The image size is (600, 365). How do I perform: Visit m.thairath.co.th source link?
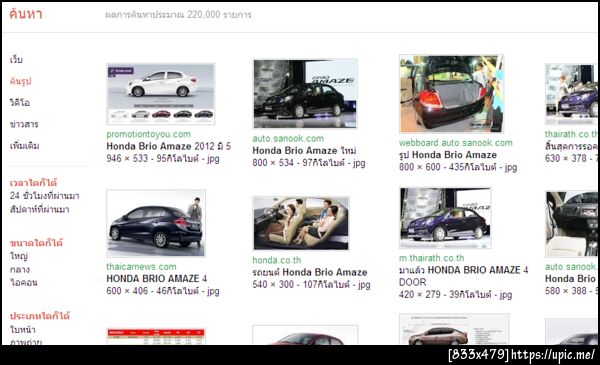(432, 258)
